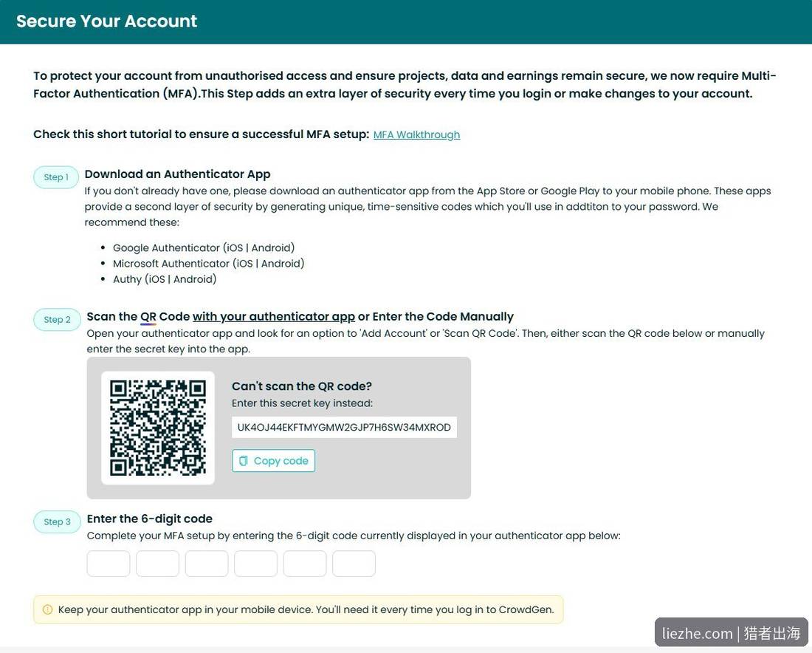The image size is (812, 653).
Task: Focus the second digit code box
Action: [157, 564]
